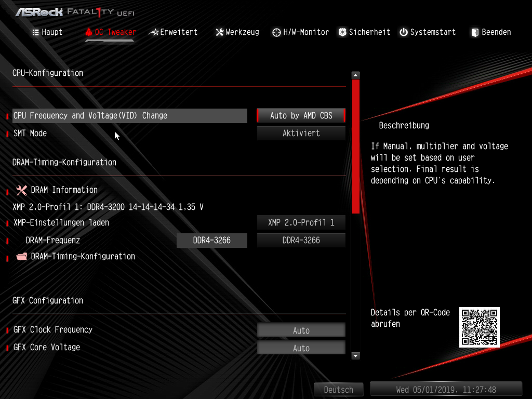Select the DRAM-Frequenz label
Image resolution: width=532 pixels, height=399 pixels.
click(x=53, y=241)
